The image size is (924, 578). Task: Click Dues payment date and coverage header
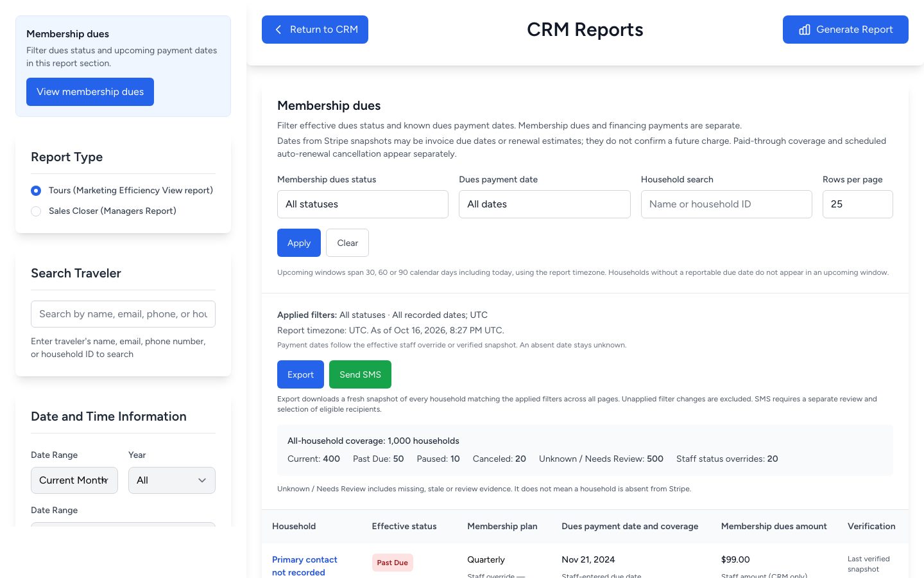(630, 526)
